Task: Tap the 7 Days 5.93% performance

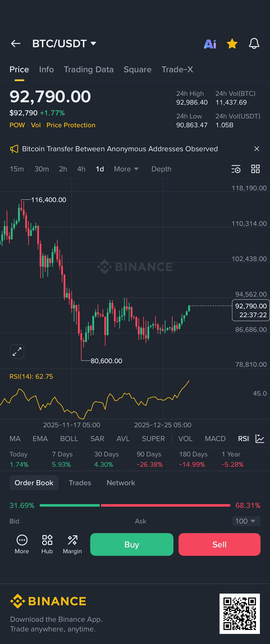Action: coord(62,459)
